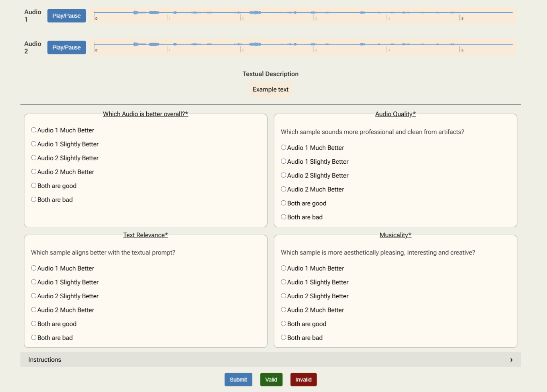Select Audio 2 Much Better for Text Relevance
The image size is (547, 392).
pos(34,310)
